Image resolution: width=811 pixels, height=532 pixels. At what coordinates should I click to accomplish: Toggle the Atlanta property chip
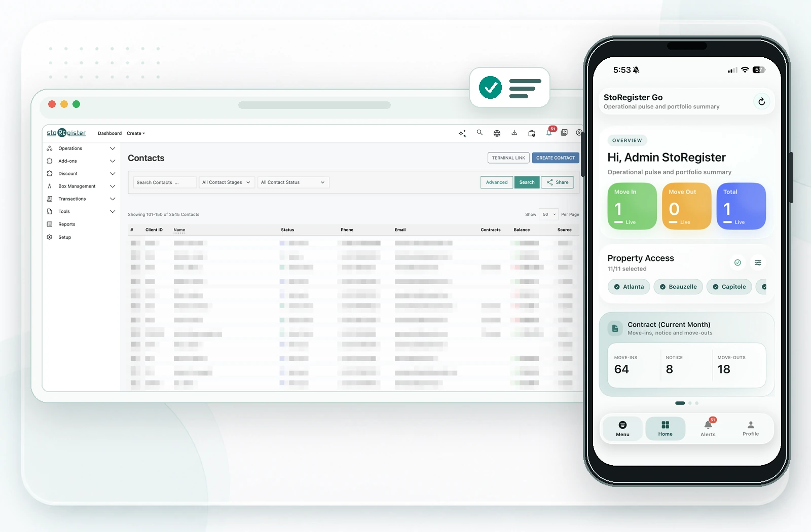click(x=629, y=287)
